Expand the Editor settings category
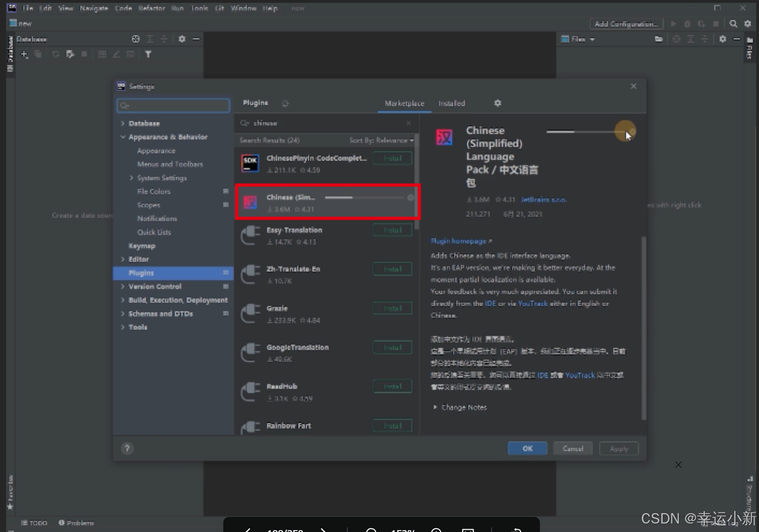 coord(122,259)
